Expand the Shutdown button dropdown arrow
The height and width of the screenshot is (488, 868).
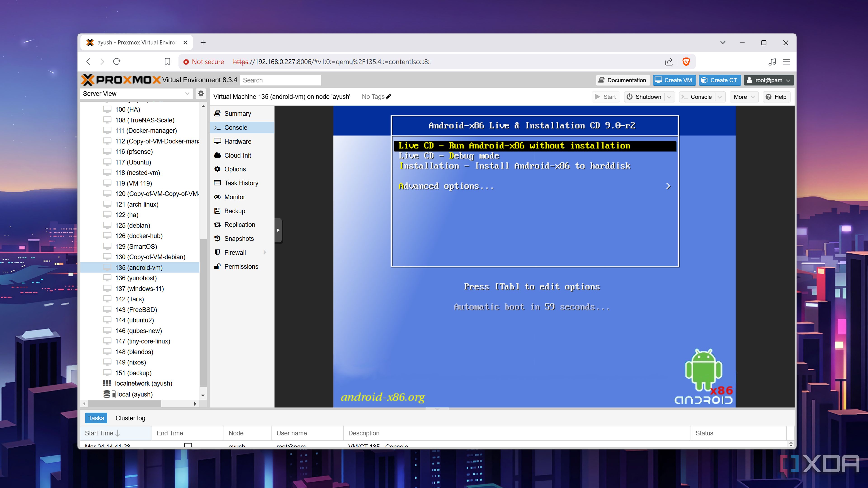pyautogui.click(x=669, y=97)
